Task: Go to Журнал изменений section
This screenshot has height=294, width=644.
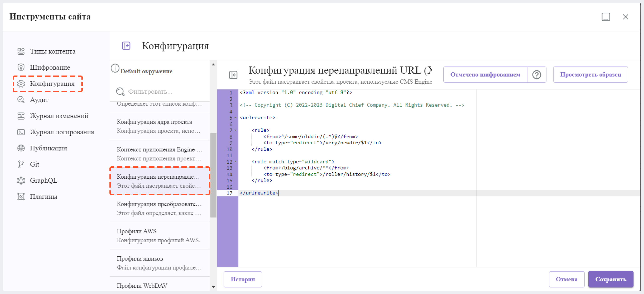Action: click(59, 116)
